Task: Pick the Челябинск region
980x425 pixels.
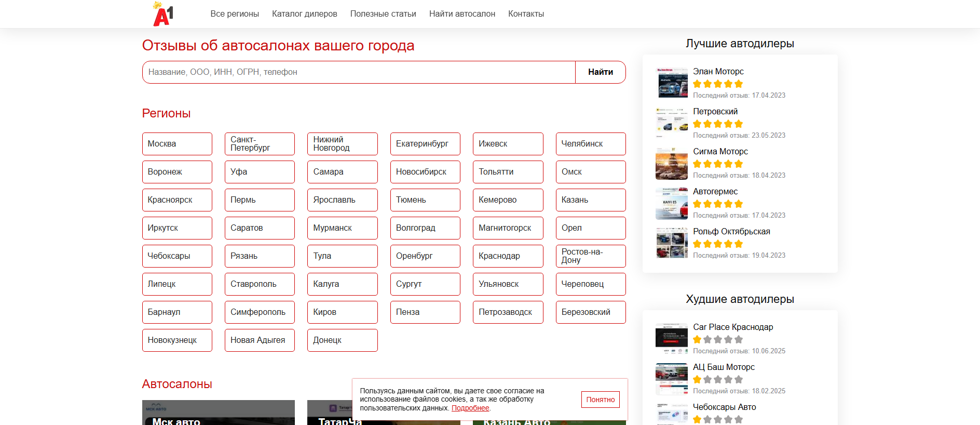Action: pos(591,144)
